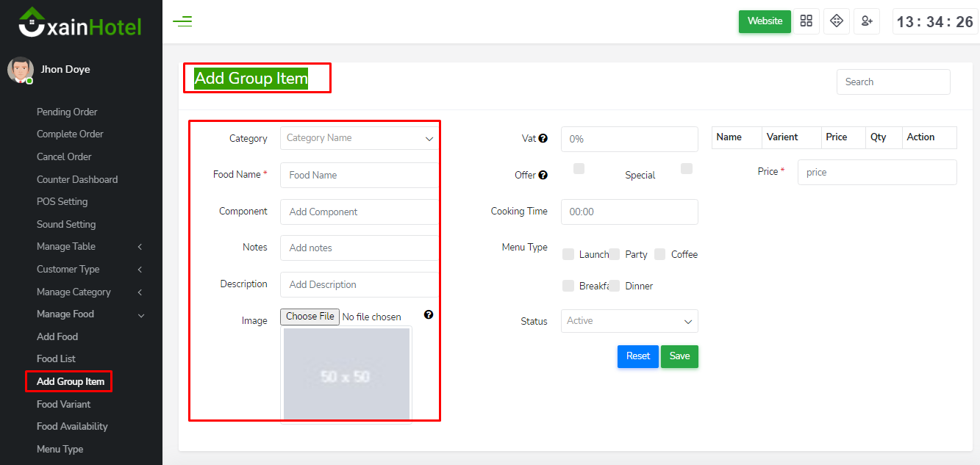This screenshot has height=465, width=980.
Task: Click the blue Reset button
Action: [x=637, y=356]
